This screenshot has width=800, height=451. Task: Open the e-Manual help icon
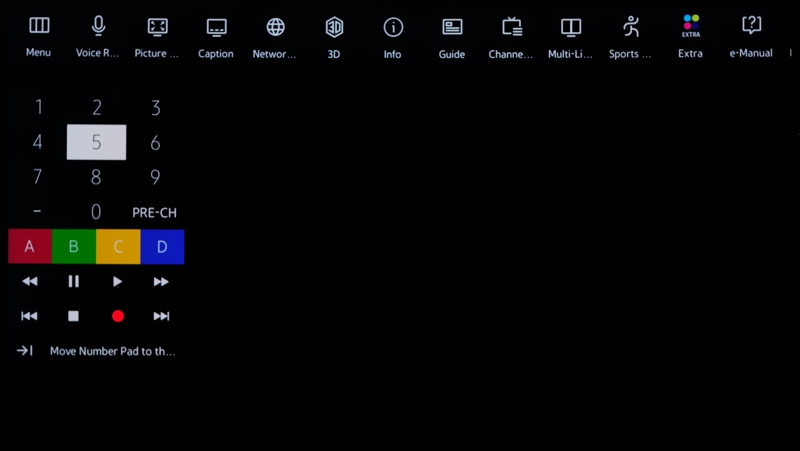pyautogui.click(x=751, y=27)
